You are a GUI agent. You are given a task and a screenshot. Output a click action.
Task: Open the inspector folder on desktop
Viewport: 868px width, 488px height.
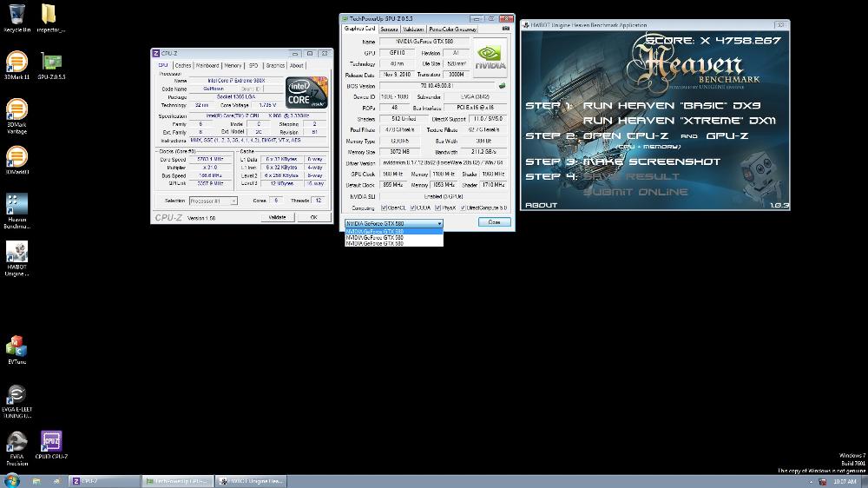tap(50, 17)
